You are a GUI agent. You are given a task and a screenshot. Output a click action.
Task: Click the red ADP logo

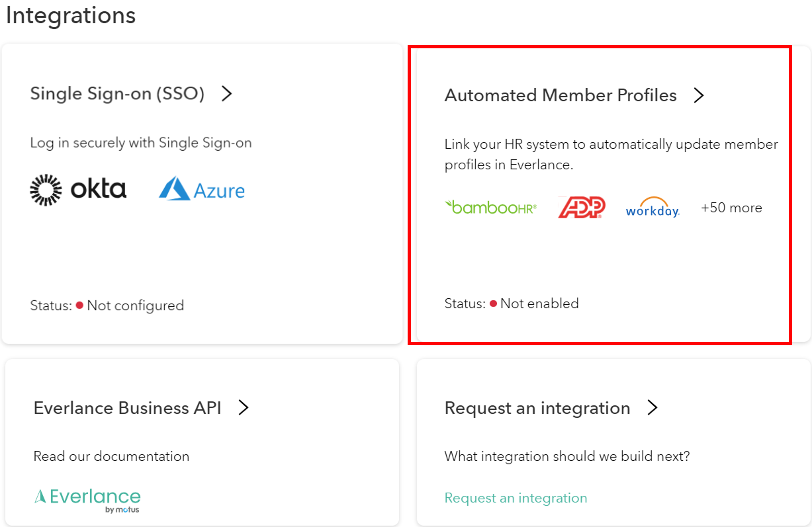click(x=582, y=208)
